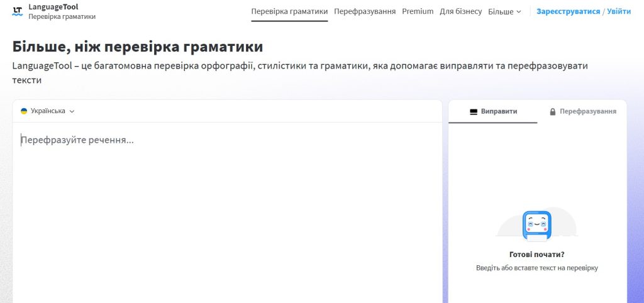The width and height of the screenshot is (644, 303).
Task: Click the lock icon beside Перефразування
Action: pyautogui.click(x=553, y=111)
